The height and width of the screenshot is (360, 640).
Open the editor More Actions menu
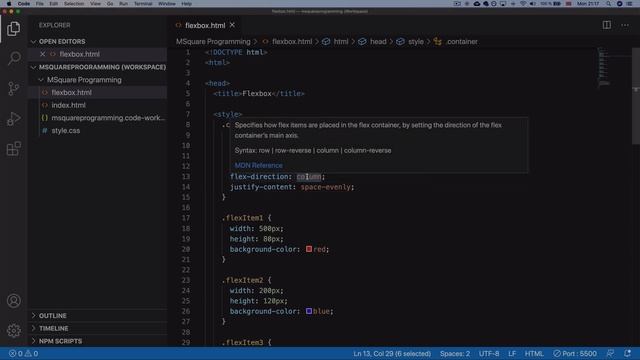click(x=624, y=25)
